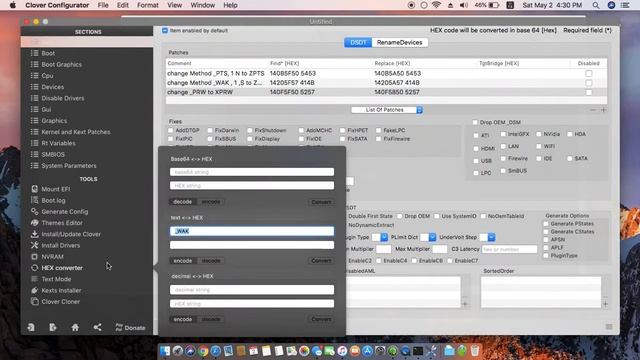Click the text field containing _WAK
Screen dimensions: 640x360
tap(252, 231)
